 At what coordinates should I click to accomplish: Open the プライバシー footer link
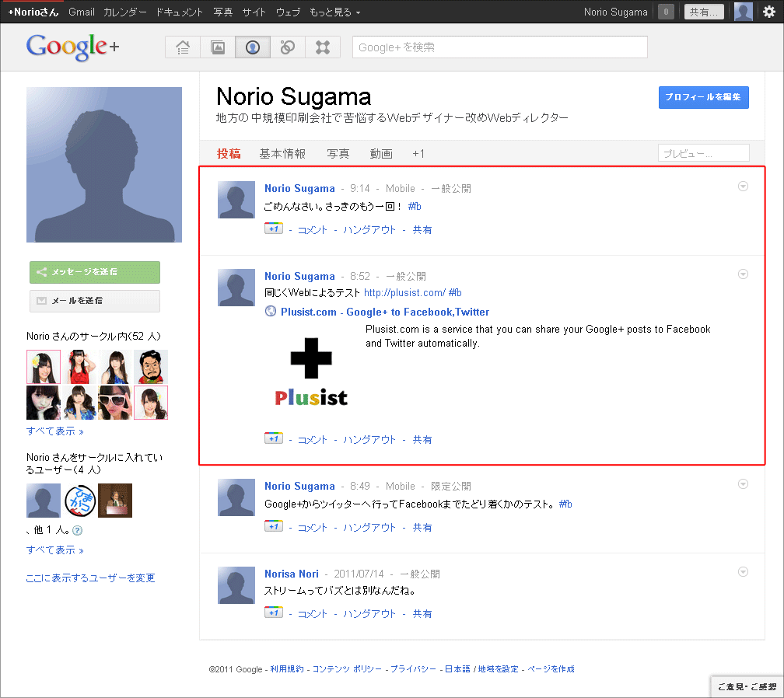click(x=413, y=669)
